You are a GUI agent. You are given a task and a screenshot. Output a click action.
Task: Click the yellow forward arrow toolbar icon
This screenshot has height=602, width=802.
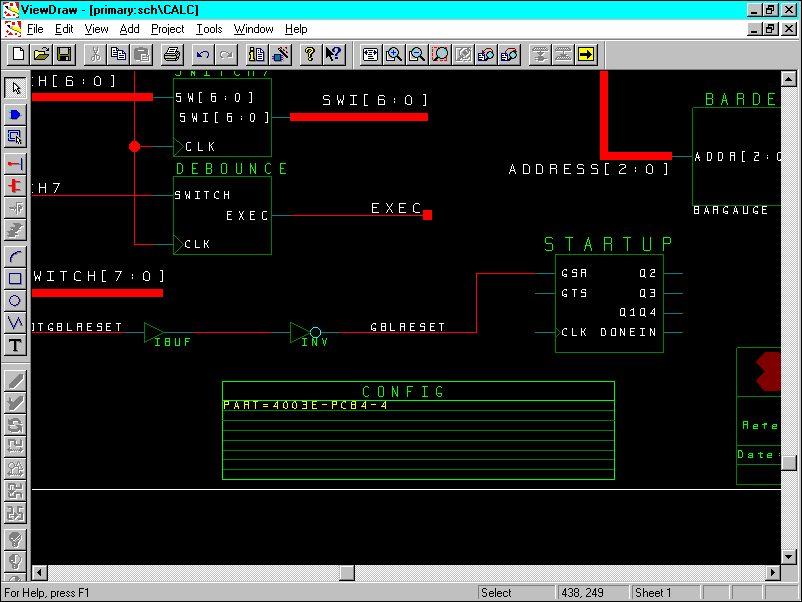click(587, 55)
